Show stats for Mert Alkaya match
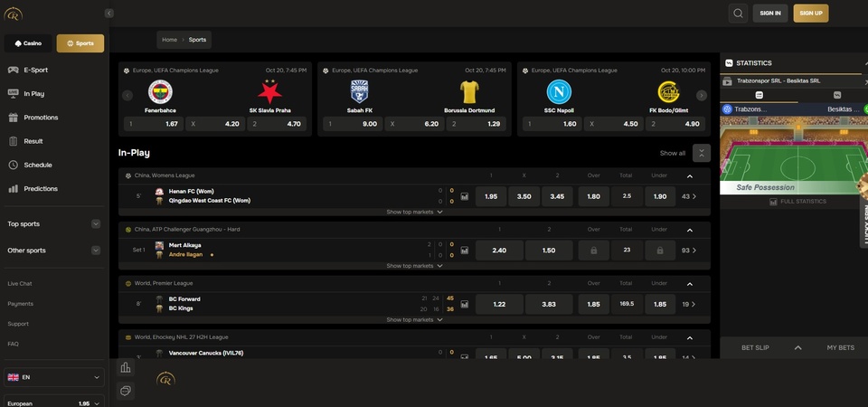Viewport: 868px width, 407px height. coord(465,251)
